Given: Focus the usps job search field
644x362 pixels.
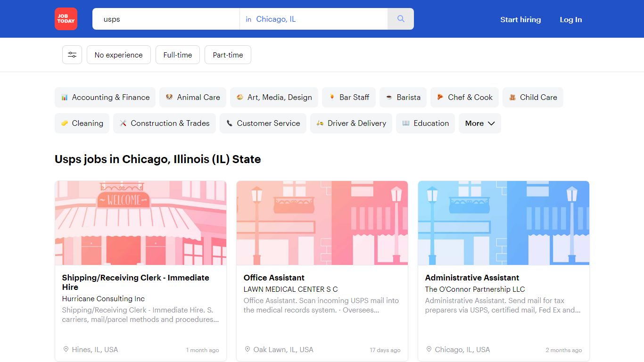Looking at the screenshot, I should coord(166,19).
